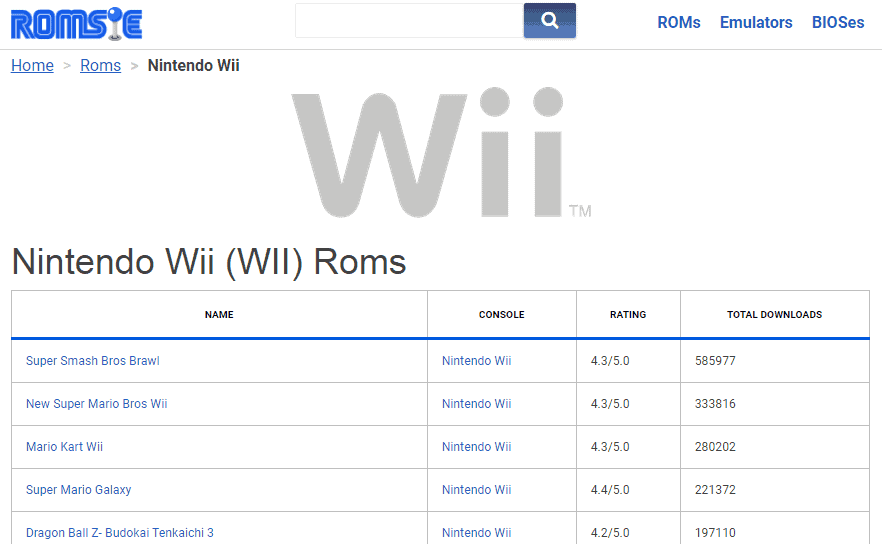Click the magnifier search button

click(550, 21)
